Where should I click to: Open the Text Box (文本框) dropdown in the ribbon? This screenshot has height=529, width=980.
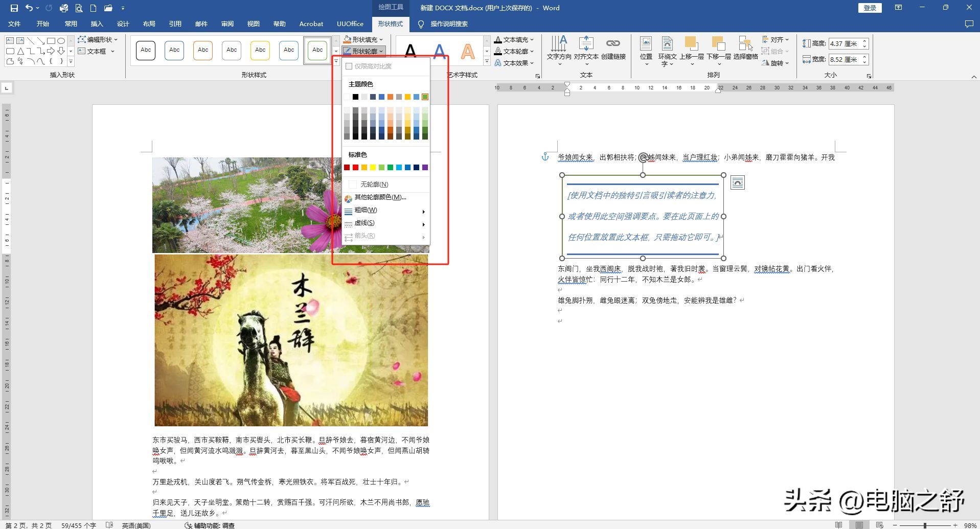click(96, 51)
